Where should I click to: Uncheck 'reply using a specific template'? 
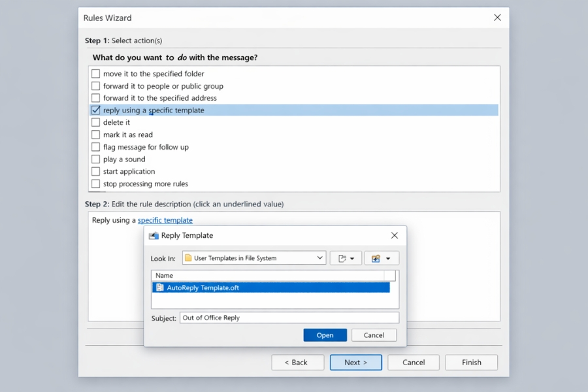96,110
